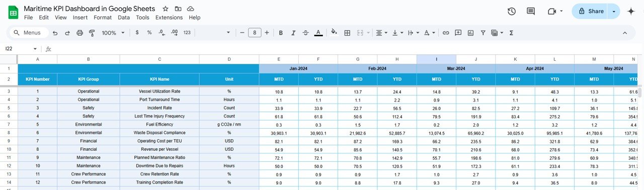
Task: Click the borders icon in toolbar
Action: 347,33
